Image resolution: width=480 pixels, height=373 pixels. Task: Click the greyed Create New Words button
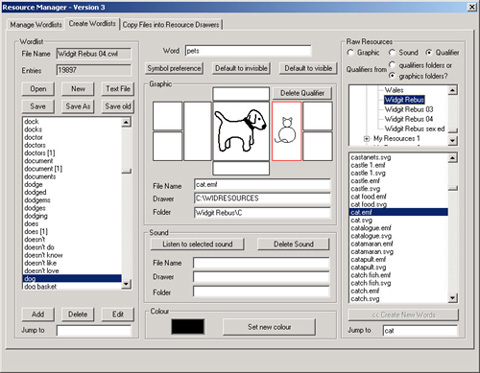pyautogui.click(x=403, y=315)
